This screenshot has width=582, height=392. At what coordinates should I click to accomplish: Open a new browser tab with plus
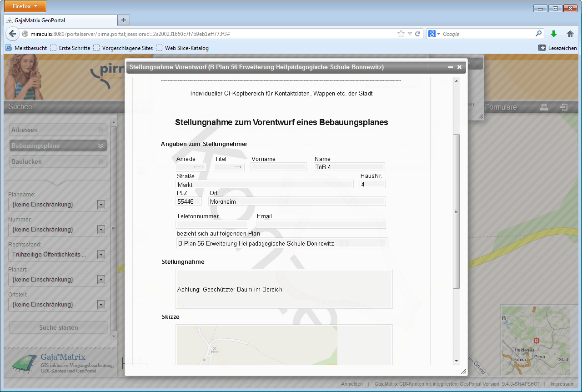click(124, 20)
